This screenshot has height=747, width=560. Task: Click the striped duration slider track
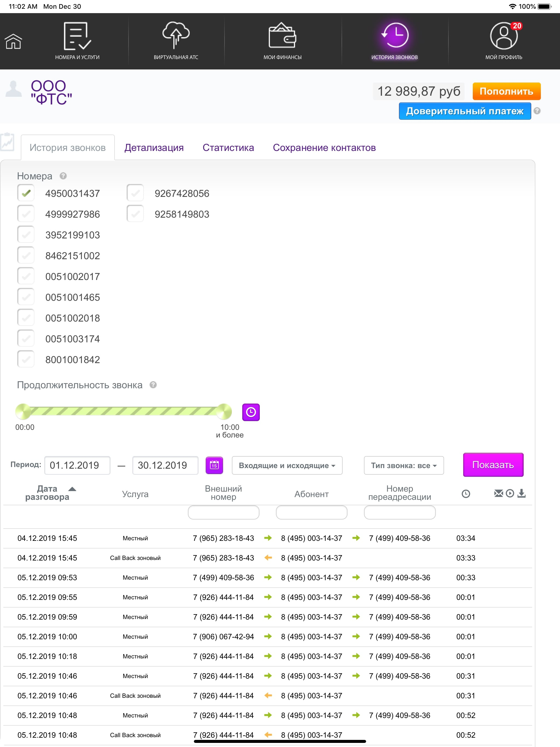coord(124,411)
